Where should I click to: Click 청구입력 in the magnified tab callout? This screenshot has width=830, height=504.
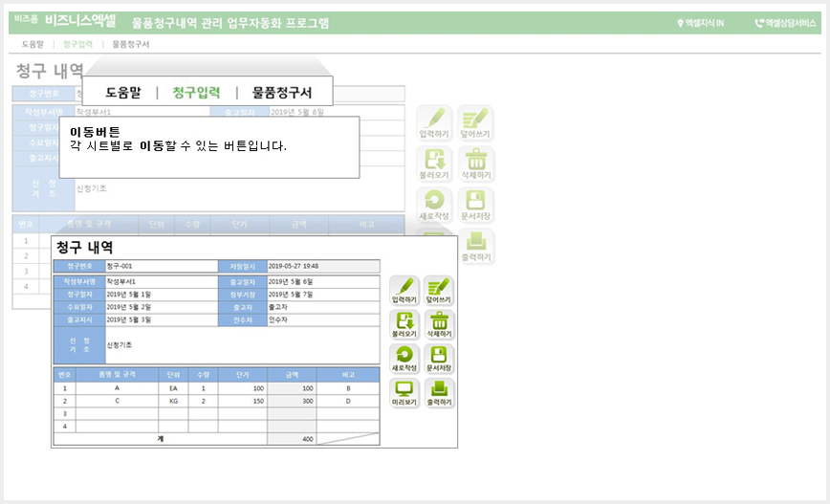click(196, 92)
